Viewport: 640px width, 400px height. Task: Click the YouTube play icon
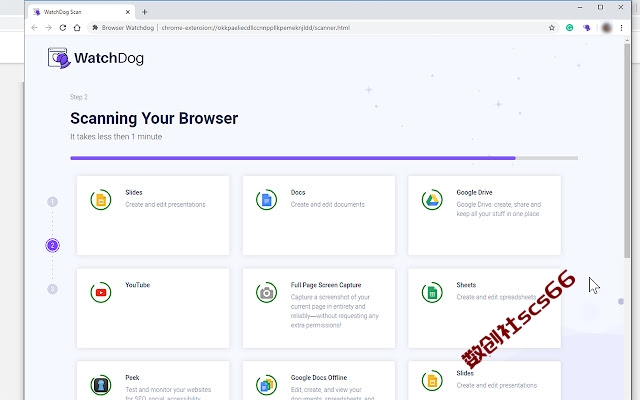(101, 292)
